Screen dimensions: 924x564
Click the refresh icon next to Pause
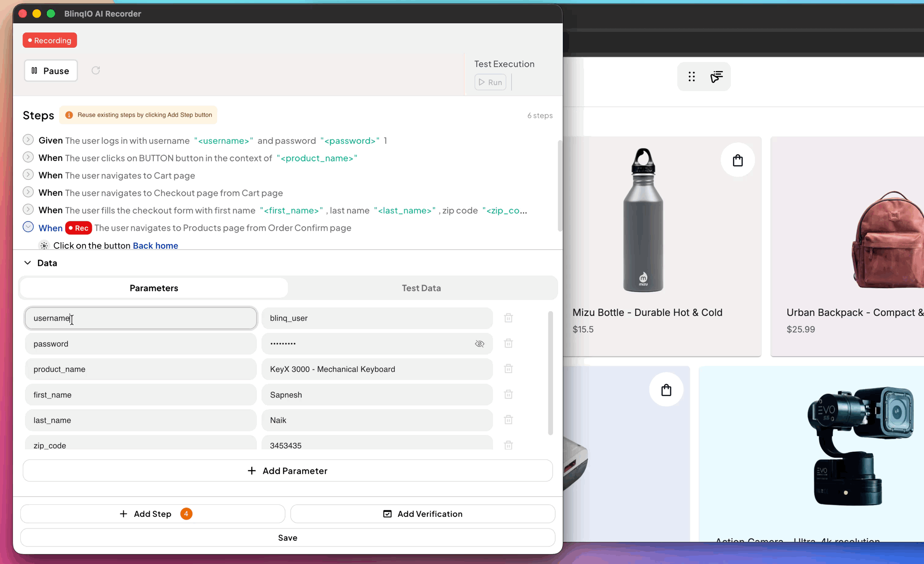tap(96, 70)
